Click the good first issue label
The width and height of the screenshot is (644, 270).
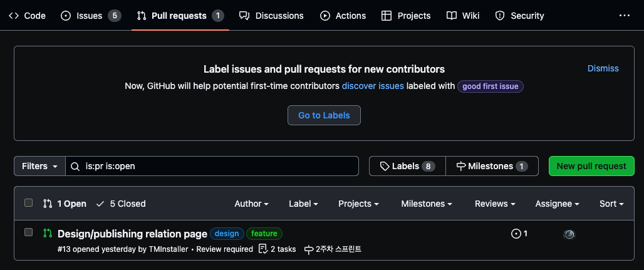(x=491, y=86)
